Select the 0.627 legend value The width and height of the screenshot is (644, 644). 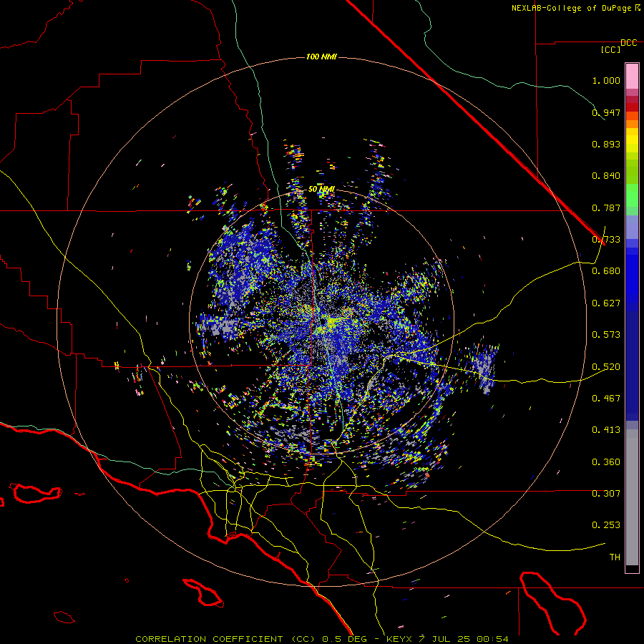click(606, 303)
